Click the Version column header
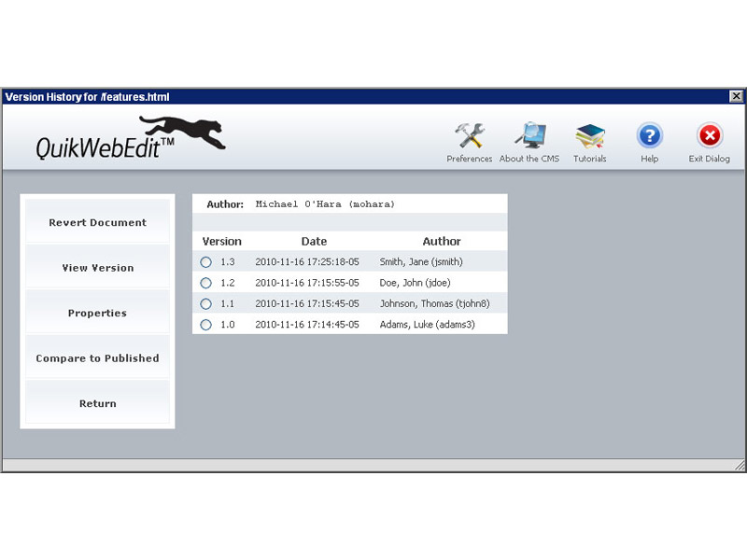Screen dimensions: 747x560 221,242
